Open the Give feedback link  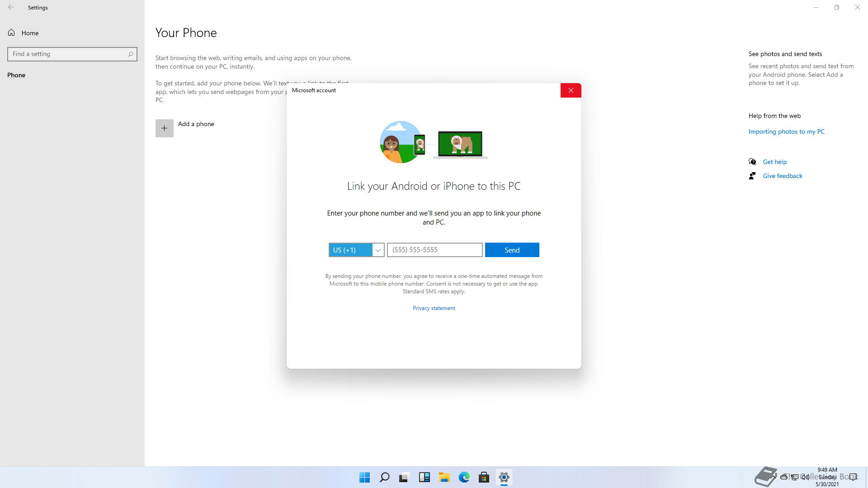(783, 176)
